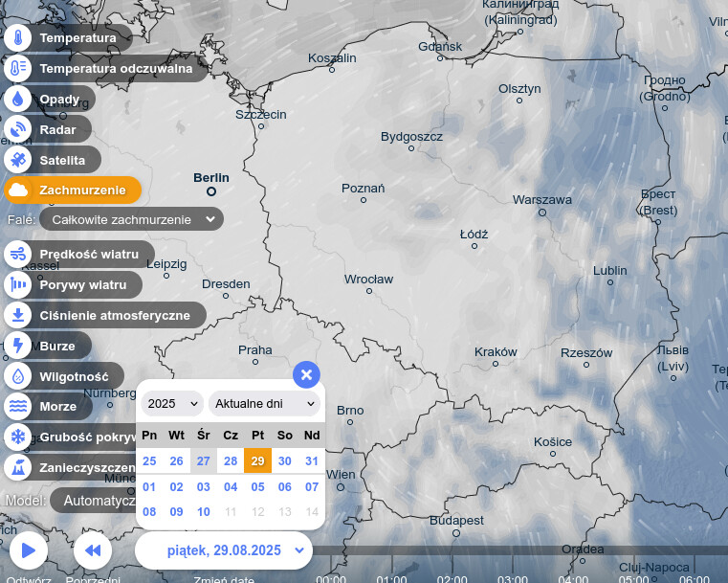Select day 30 in the calendar
The height and width of the screenshot is (583, 728).
[x=285, y=460]
